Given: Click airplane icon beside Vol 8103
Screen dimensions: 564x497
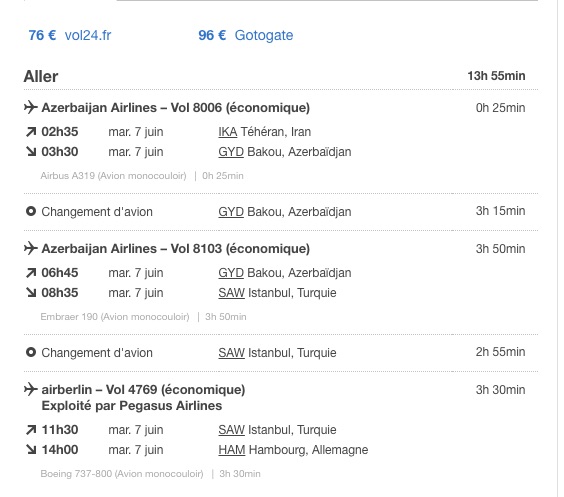Looking at the screenshot, I should point(31,248).
